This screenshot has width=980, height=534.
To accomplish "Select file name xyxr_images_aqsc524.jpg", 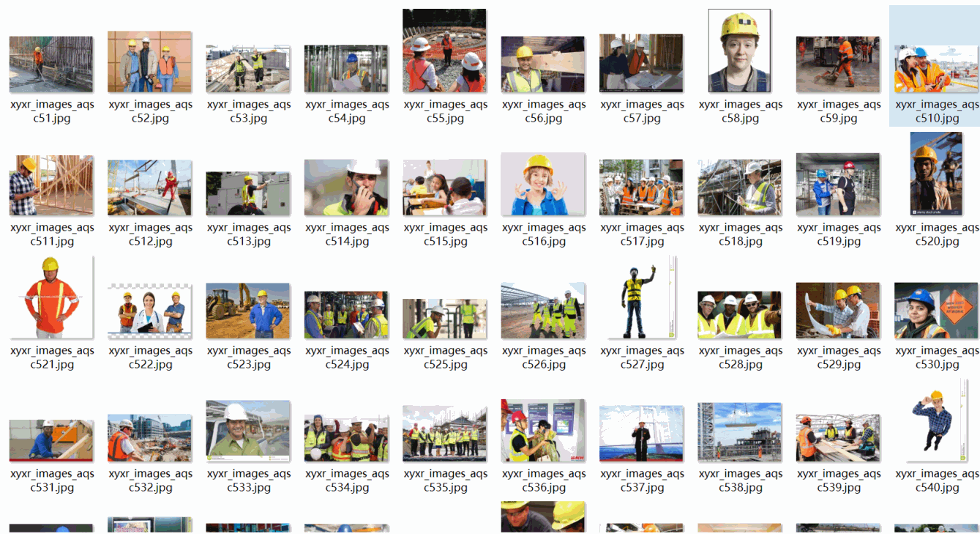I will (347, 357).
